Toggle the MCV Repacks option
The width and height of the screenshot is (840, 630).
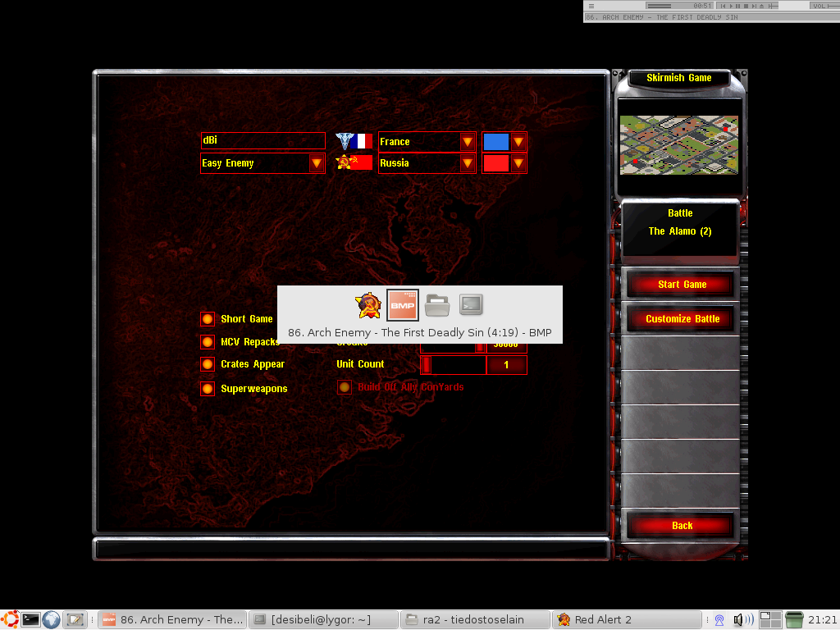208,342
